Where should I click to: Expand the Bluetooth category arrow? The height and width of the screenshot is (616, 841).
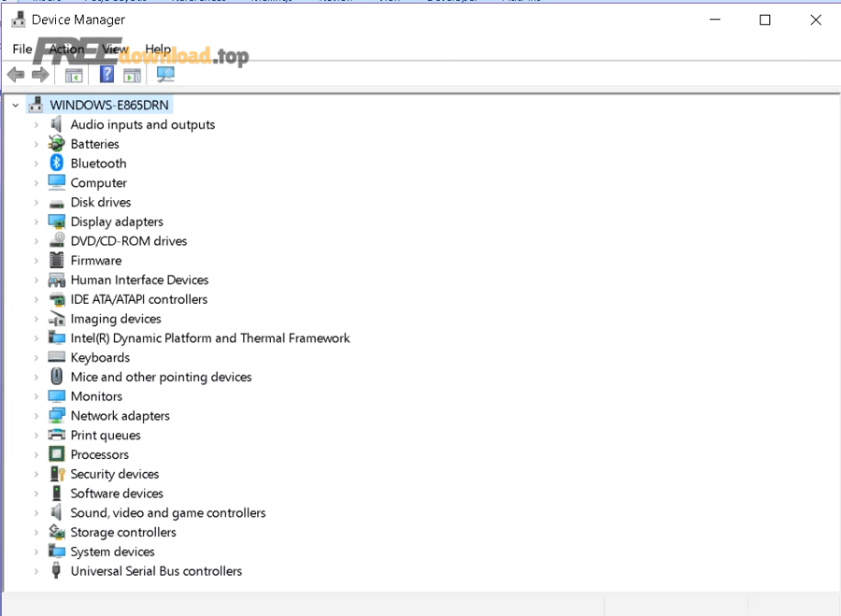point(36,164)
